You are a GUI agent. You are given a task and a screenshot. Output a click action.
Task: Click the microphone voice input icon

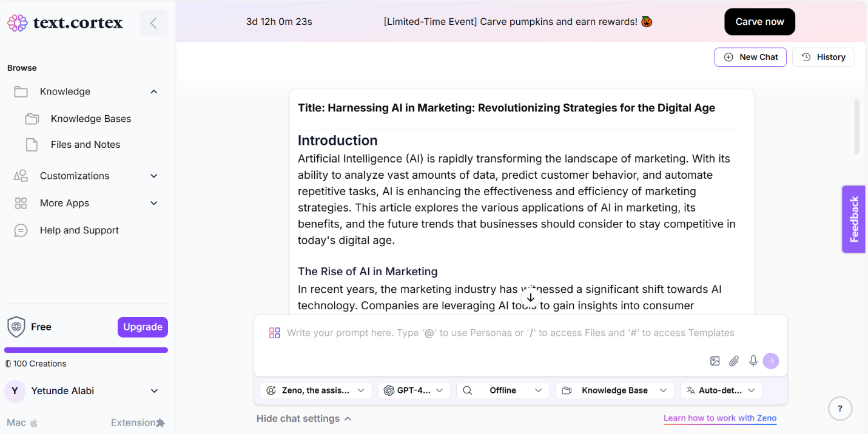[753, 361]
